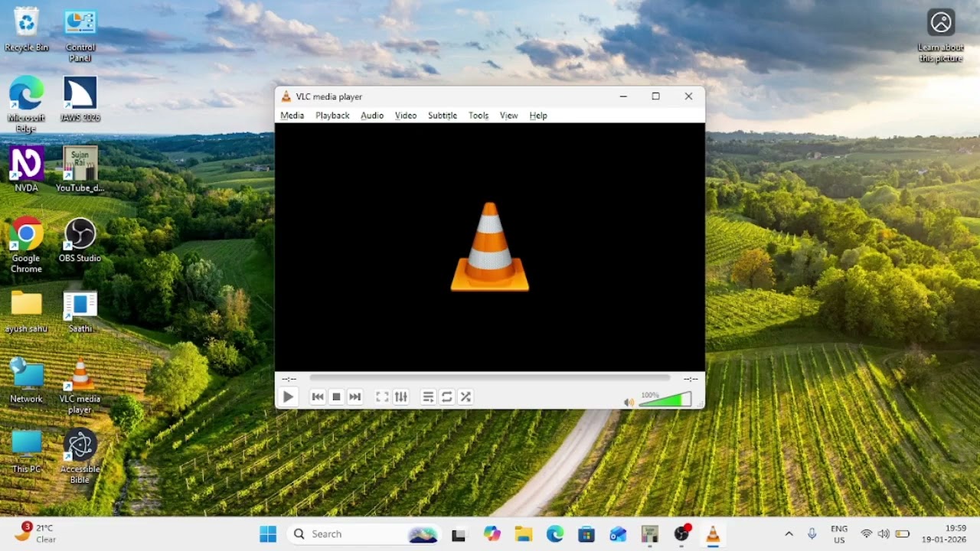
Task: Click the VLC cone logo in video area
Action: point(490,246)
